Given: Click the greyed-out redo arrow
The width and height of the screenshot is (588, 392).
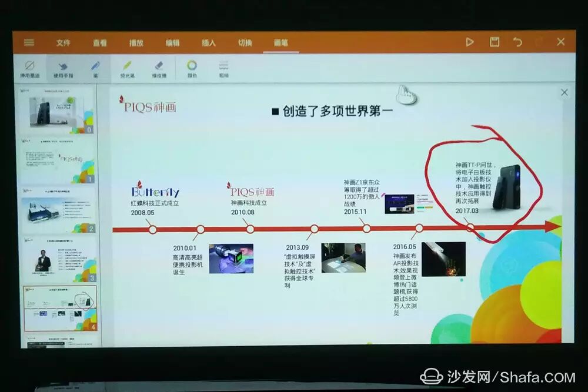Looking at the screenshot, I should pos(539,42).
